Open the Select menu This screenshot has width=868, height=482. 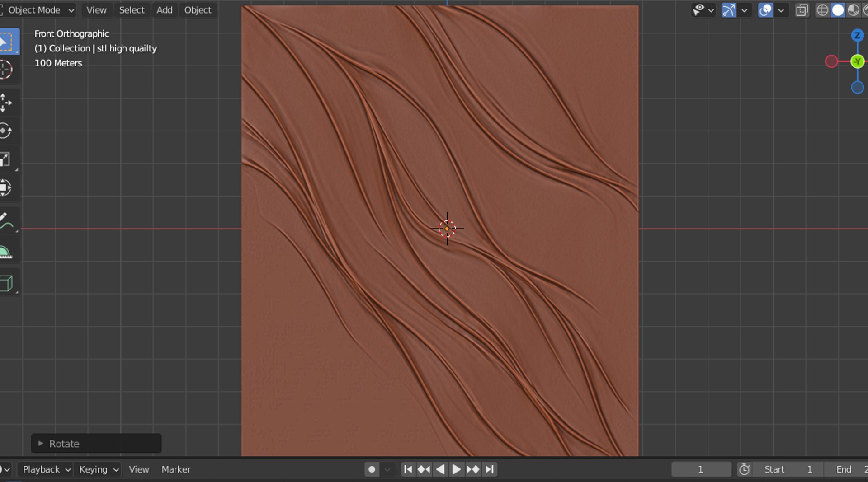click(x=132, y=10)
